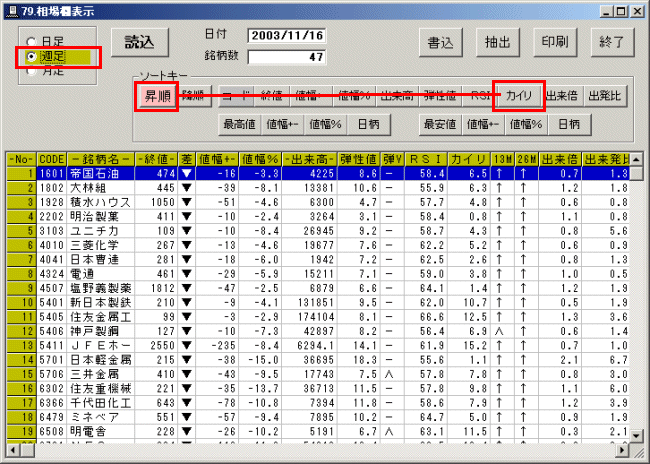Image resolution: width=650 pixels, height=464 pixels.
Task: Click the 26M column header
Action: [x=526, y=159]
